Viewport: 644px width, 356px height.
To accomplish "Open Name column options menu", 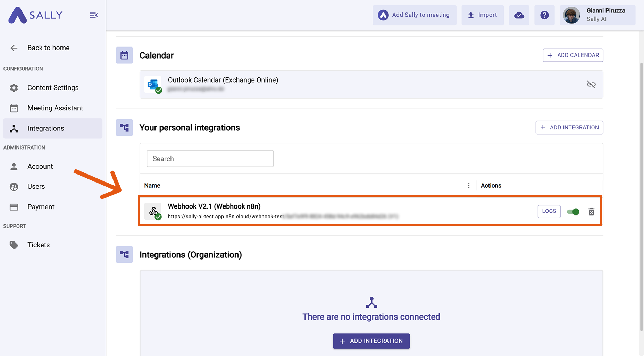I will [x=469, y=186].
